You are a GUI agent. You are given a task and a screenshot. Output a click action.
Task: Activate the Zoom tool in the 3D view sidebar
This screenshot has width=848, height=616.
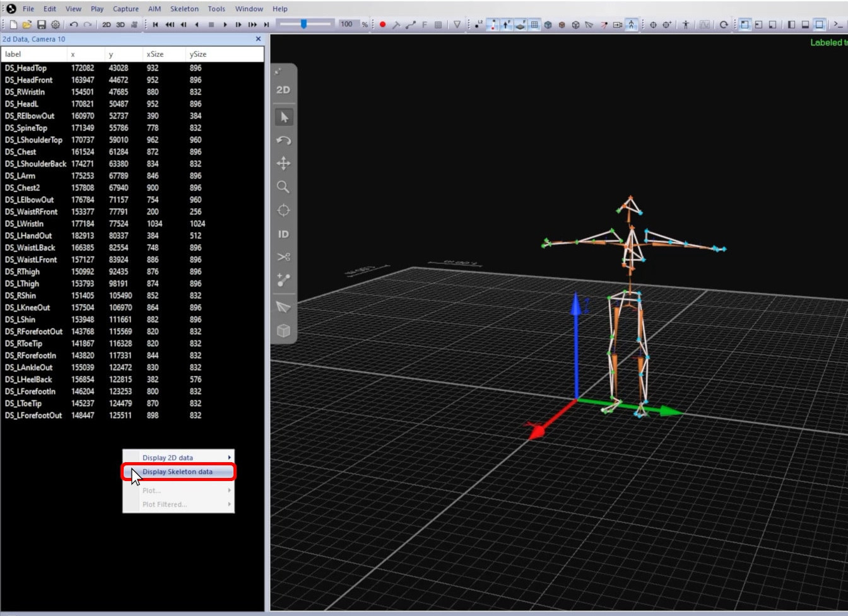pos(283,187)
